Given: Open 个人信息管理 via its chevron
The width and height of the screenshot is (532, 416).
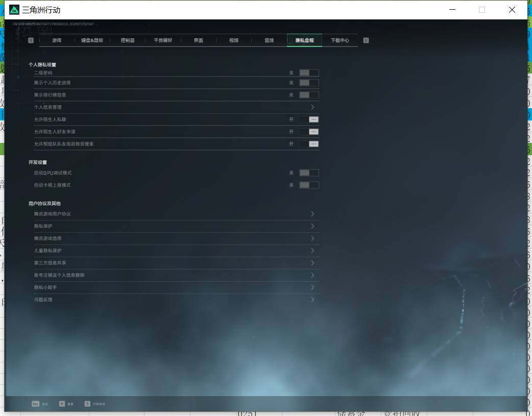Looking at the screenshot, I should point(312,107).
